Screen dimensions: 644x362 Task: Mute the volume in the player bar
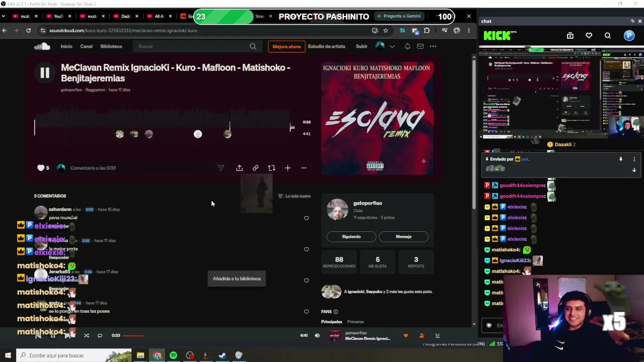coord(317,335)
